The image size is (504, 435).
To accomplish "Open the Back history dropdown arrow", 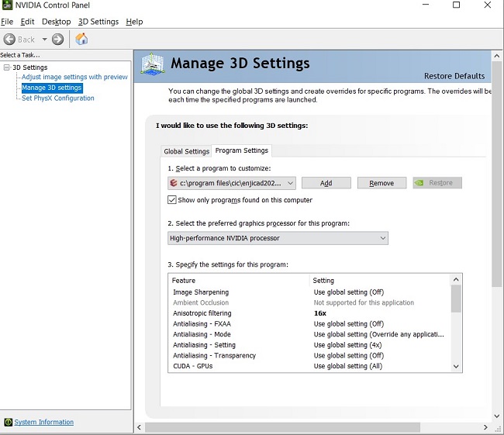I will pyautogui.click(x=45, y=40).
